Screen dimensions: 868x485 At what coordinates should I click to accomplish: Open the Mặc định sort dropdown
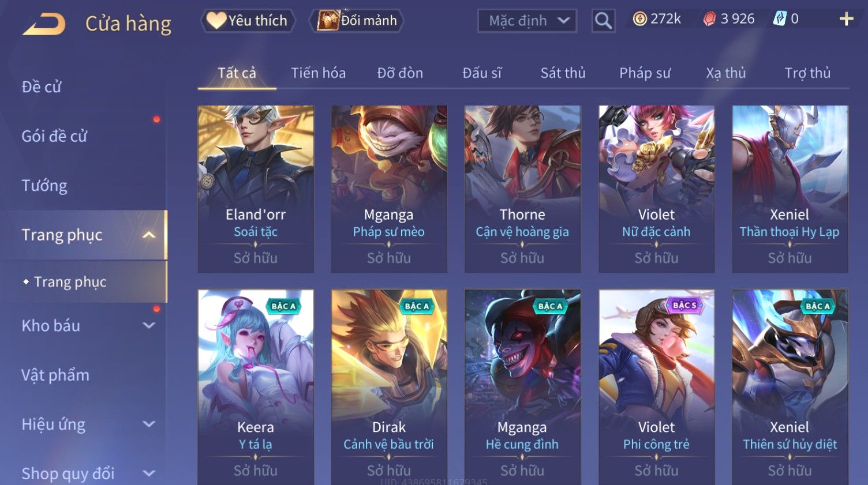[x=527, y=21]
